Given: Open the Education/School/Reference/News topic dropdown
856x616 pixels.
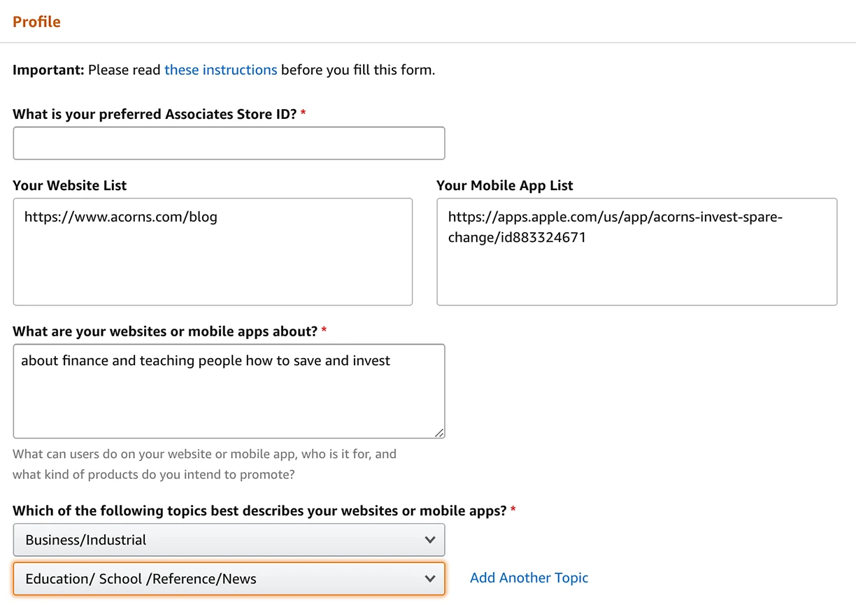Looking at the screenshot, I should point(229,579).
